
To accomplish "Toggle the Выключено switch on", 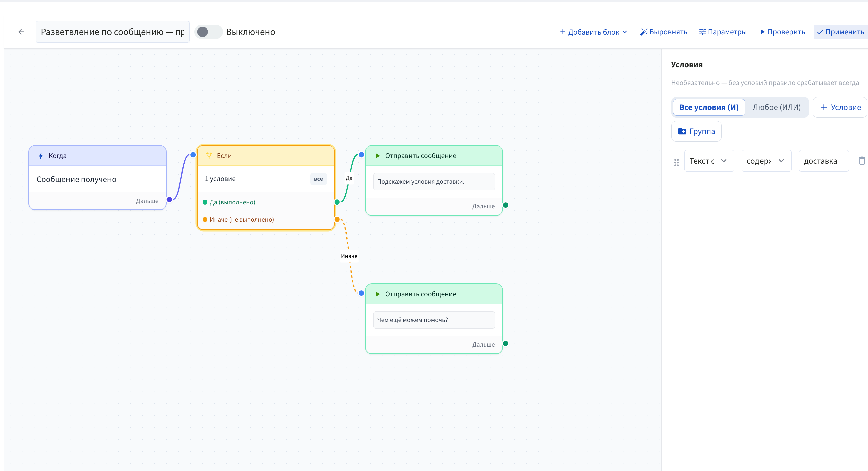I will pyautogui.click(x=208, y=32).
